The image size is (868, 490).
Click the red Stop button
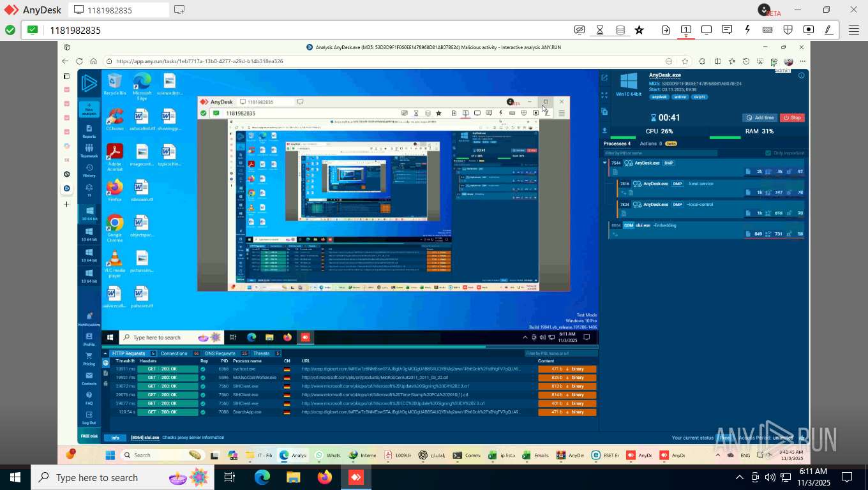[792, 117]
